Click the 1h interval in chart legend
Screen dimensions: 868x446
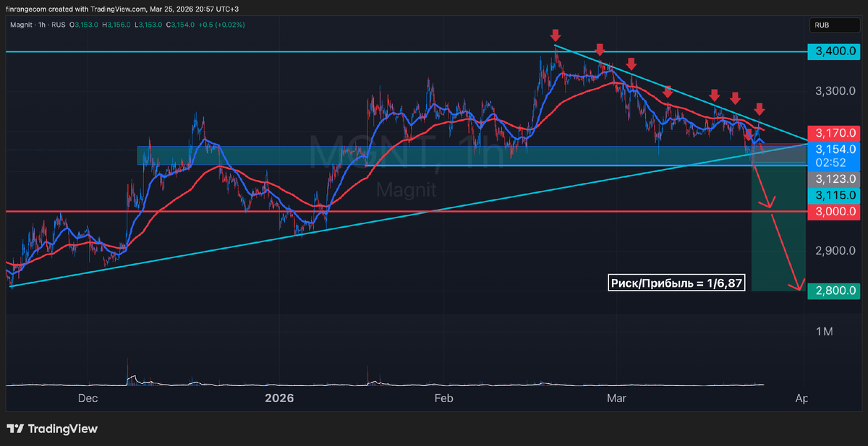point(42,25)
